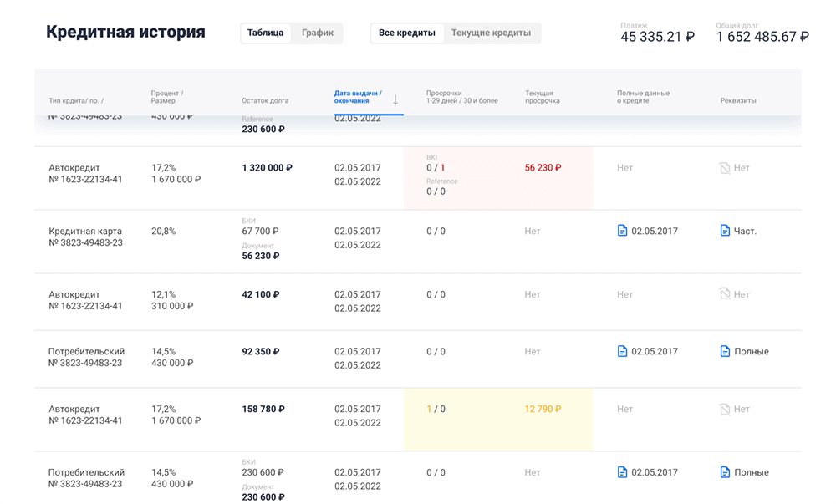This screenshot has width=836, height=504.
Task: Click Полные requisites icon in 92 350 ₽ row
Action: 725,352
